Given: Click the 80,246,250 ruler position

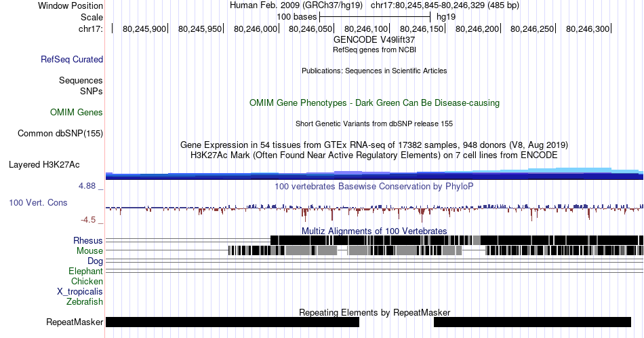Looking at the screenshot, I should pos(532,29).
